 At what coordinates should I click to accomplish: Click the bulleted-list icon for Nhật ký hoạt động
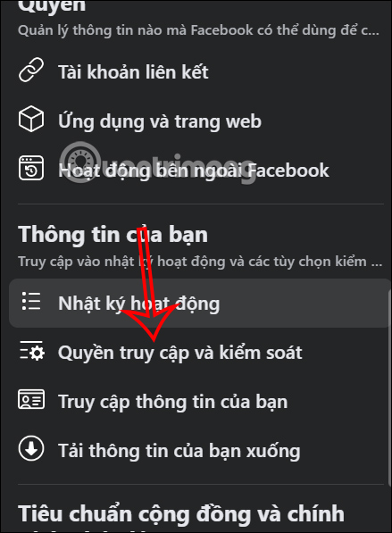pos(31,301)
